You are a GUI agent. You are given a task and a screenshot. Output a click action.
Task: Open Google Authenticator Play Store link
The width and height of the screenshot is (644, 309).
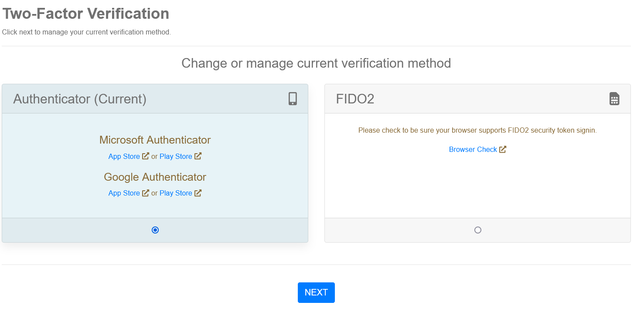click(x=176, y=193)
